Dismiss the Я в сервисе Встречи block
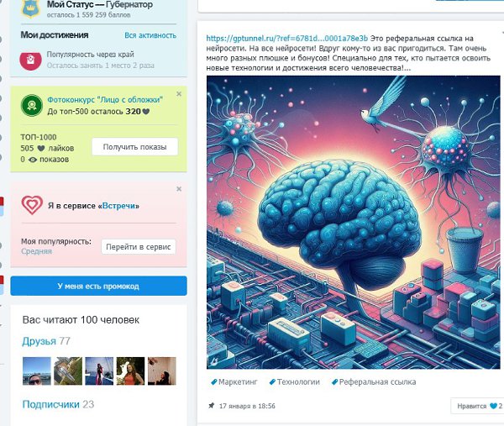The width and height of the screenshot is (504, 426). pos(179,189)
